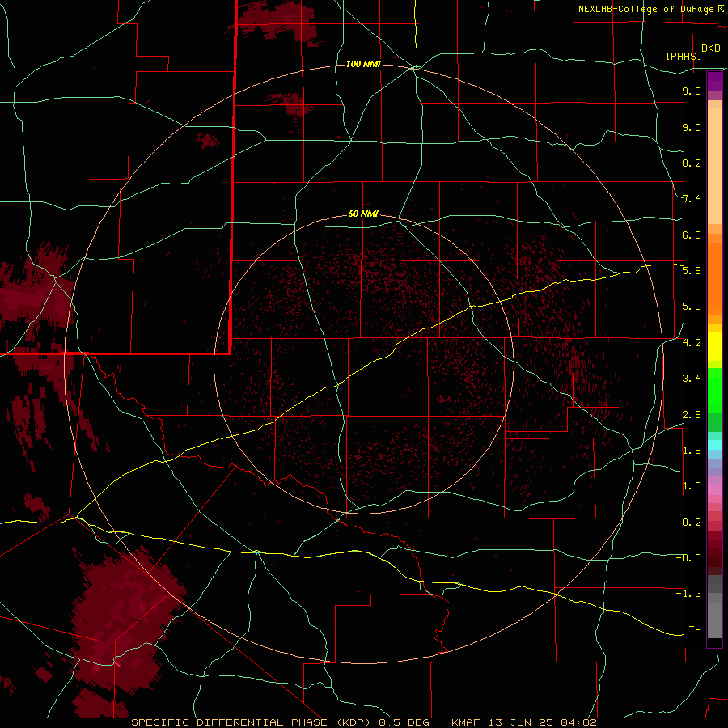Click the 9.0 value on the color scale
728x728 pixels.
coord(692,127)
